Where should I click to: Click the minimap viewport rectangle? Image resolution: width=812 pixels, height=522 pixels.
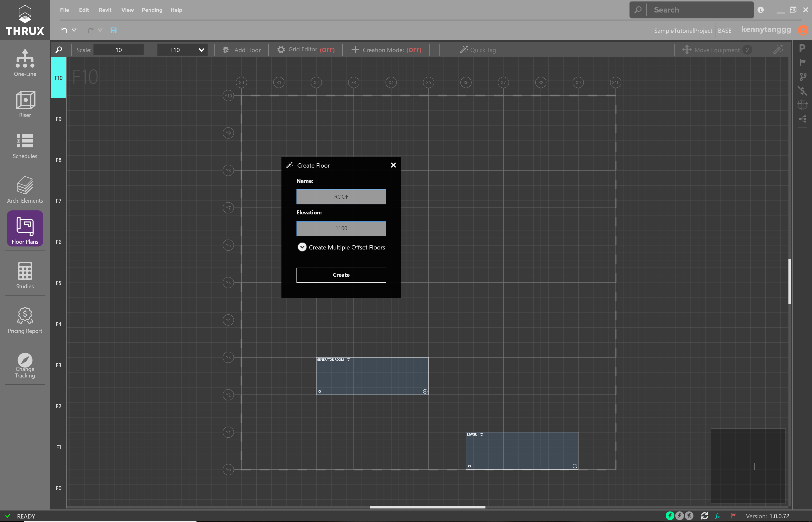click(x=749, y=466)
